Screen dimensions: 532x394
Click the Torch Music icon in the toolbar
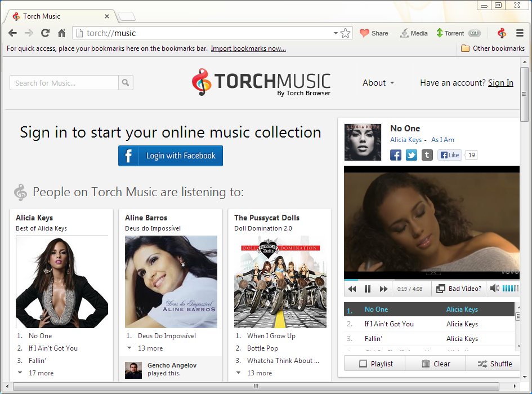coord(502,33)
